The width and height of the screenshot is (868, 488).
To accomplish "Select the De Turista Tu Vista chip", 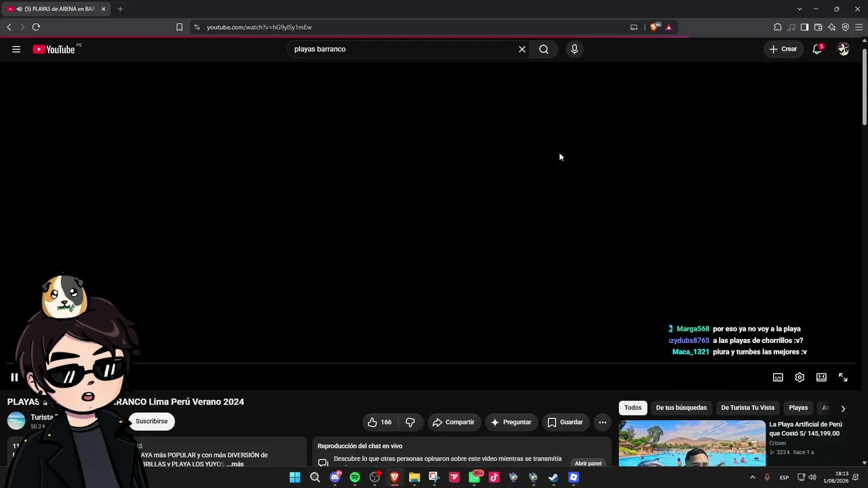I will (x=747, y=408).
